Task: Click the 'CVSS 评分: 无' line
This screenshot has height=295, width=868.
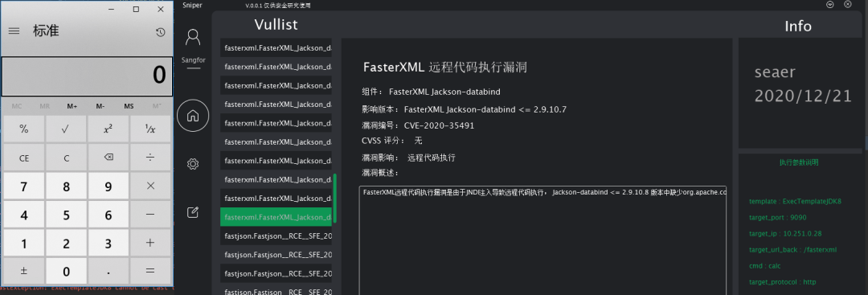Action: click(392, 141)
